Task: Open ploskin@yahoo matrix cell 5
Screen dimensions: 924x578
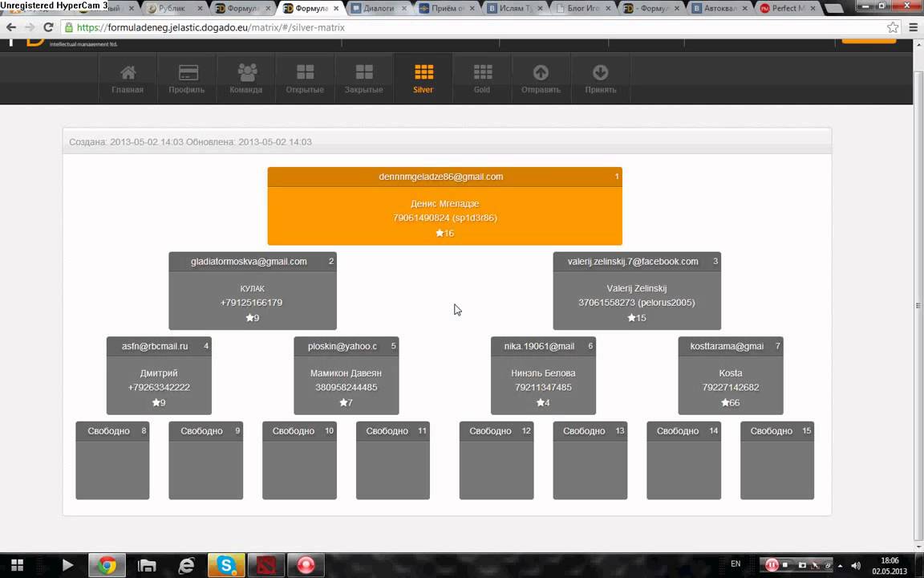Action: (x=346, y=376)
